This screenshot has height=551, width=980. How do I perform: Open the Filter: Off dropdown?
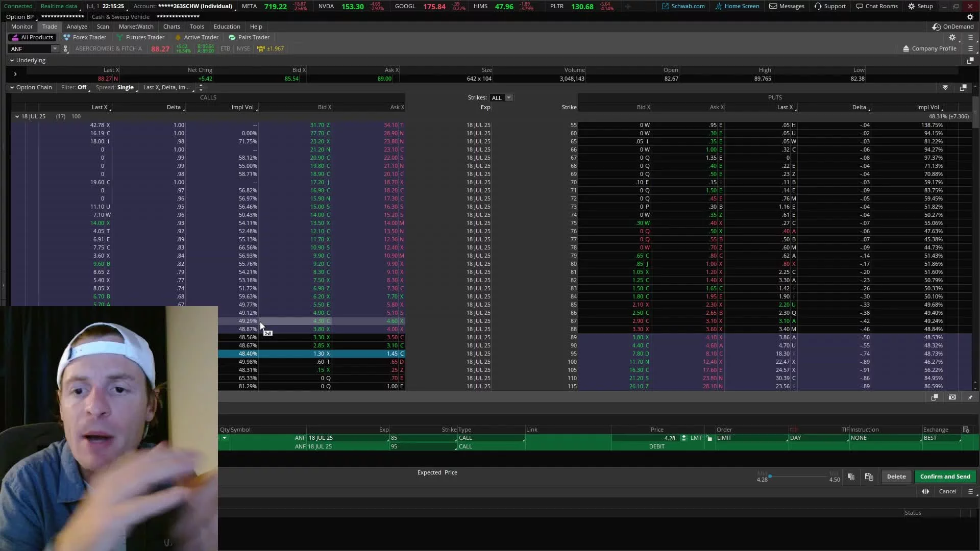point(75,87)
